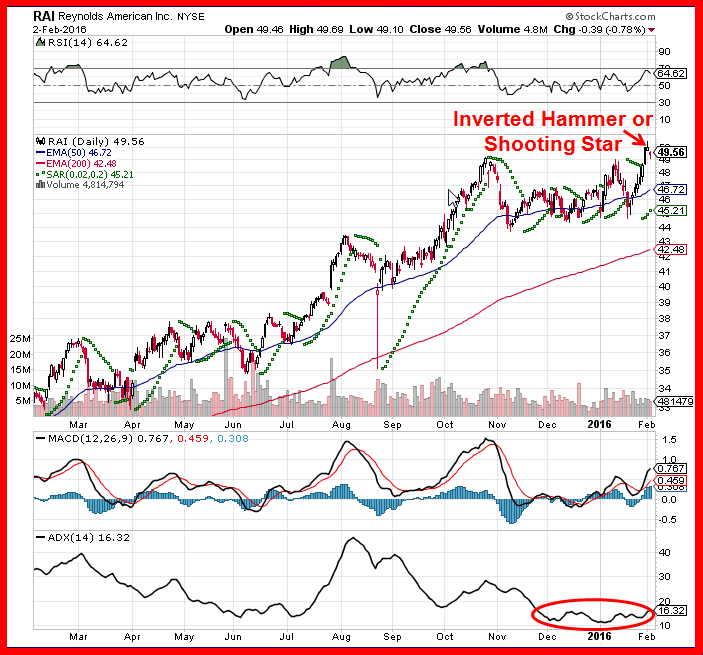This screenshot has width=703, height=655.
Task: Click the black line marker before the MACD(12,26,9) label
Action: [40, 439]
